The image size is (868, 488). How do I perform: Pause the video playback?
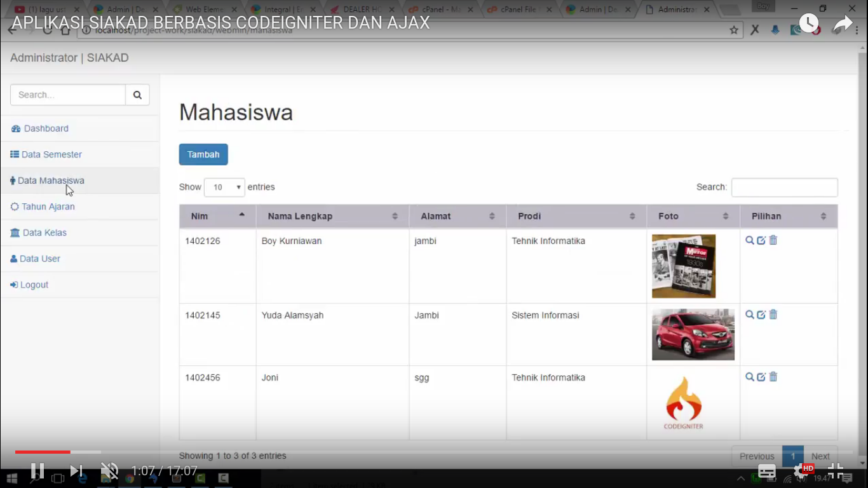pos(37,471)
